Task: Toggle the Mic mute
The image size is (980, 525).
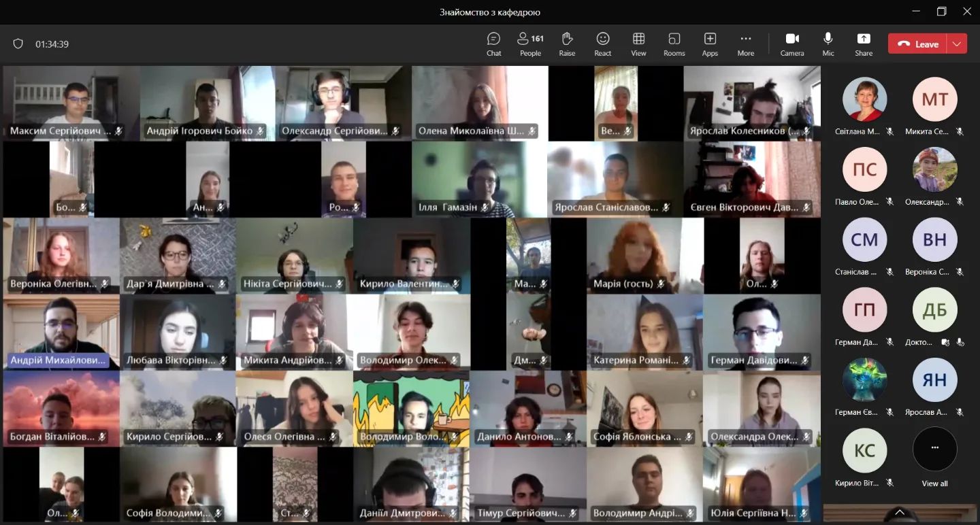Action: click(x=828, y=44)
